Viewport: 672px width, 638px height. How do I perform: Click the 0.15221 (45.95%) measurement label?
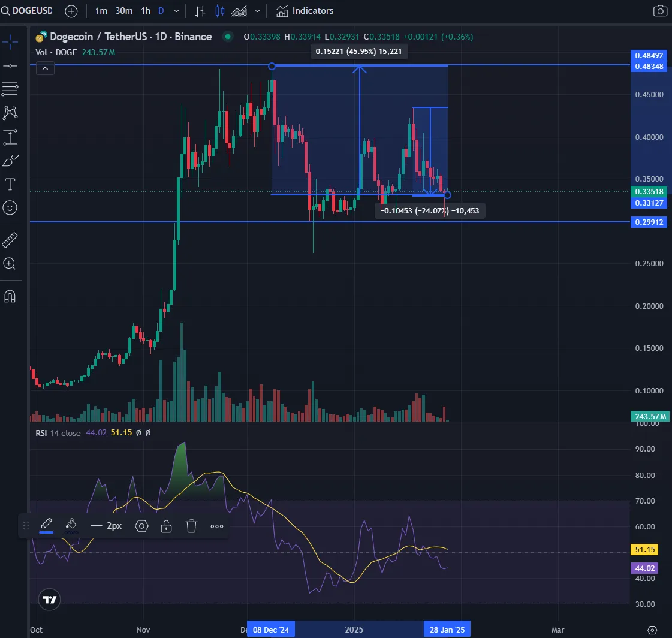coord(358,52)
